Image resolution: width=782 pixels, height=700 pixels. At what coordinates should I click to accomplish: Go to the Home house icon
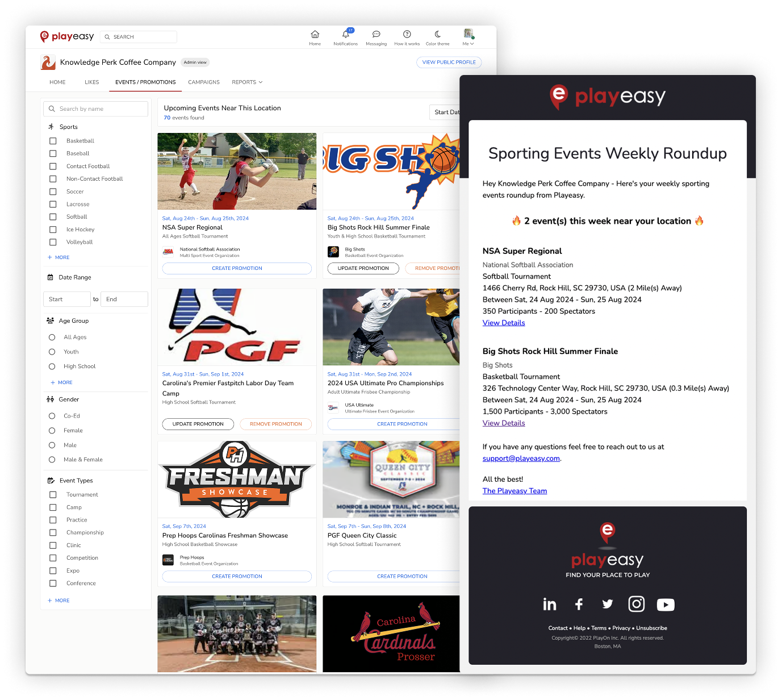tap(315, 35)
